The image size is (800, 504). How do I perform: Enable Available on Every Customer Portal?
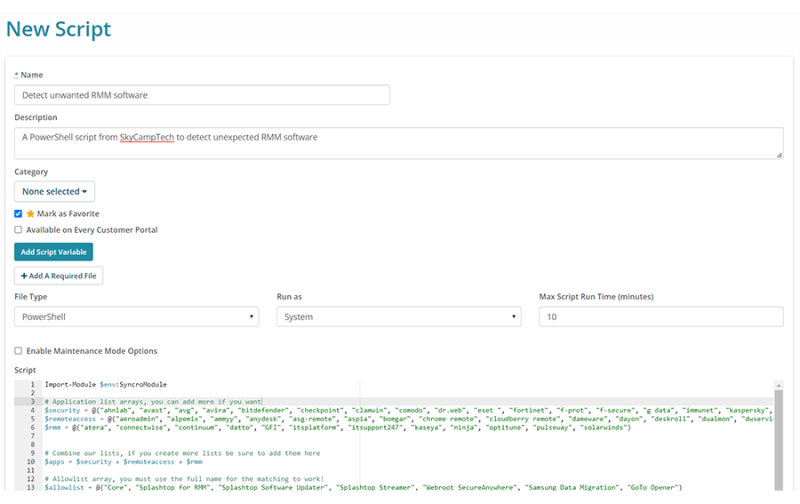click(18, 230)
